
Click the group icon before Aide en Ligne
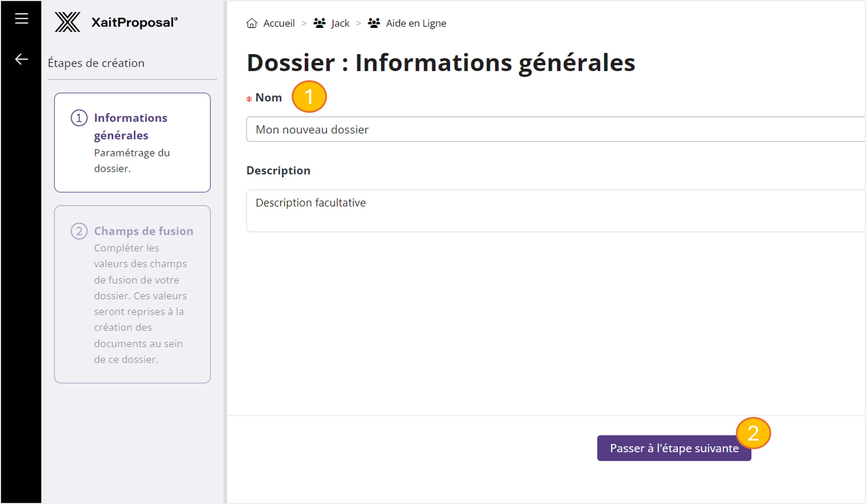[x=374, y=23]
